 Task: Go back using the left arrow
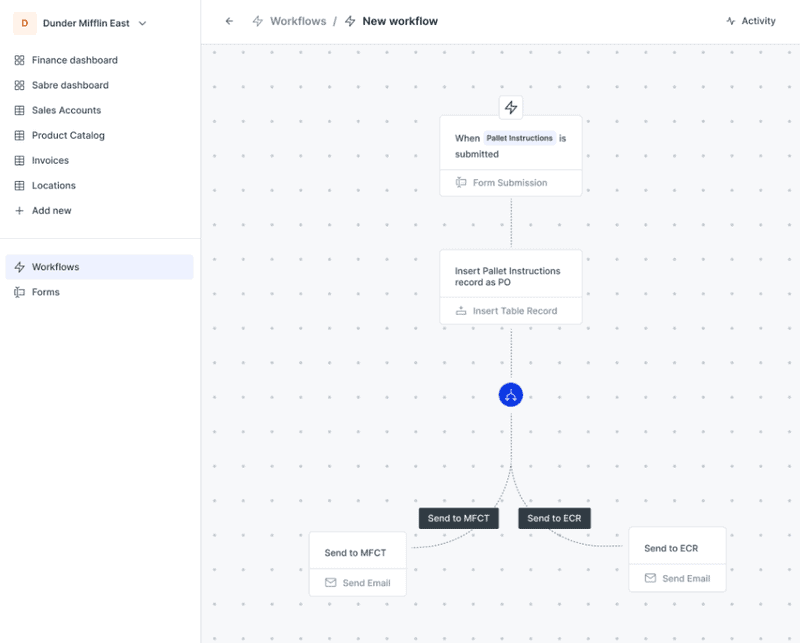pyautogui.click(x=229, y=21)
